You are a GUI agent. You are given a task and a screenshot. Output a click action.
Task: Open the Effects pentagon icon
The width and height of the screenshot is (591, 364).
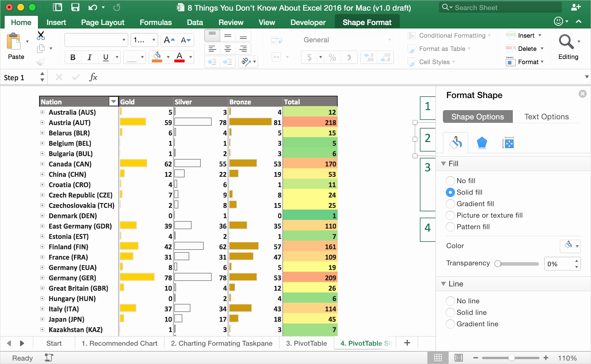point(482,143)
